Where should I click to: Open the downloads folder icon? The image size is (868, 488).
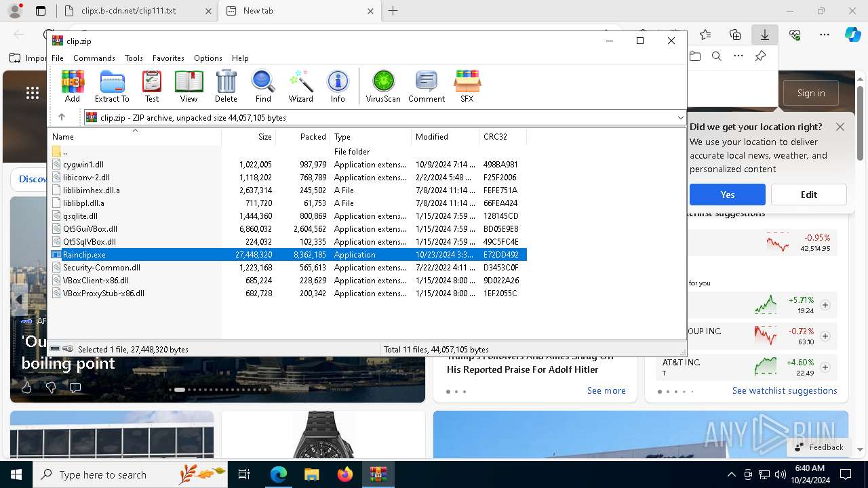tap(695, 56)
